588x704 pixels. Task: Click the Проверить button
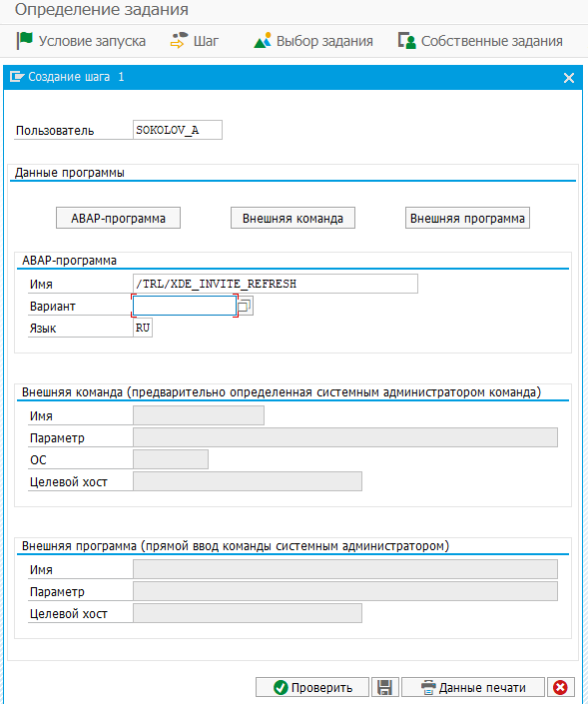coord(312,687)
